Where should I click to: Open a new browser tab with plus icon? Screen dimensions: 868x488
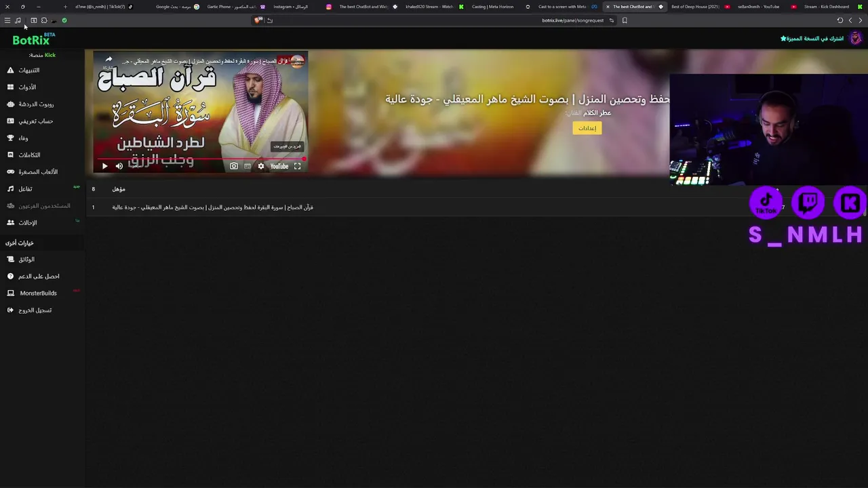pyautogui.click(x=65, y=7)
